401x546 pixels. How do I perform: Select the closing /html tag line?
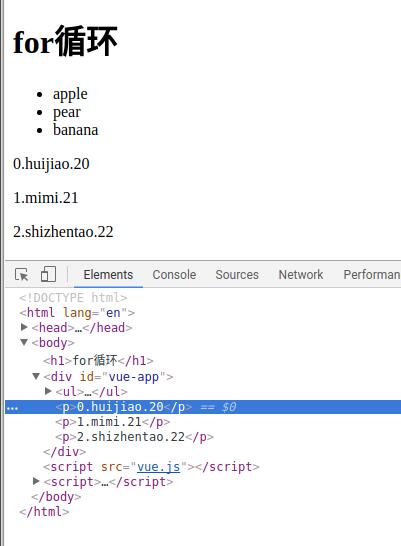[x=44, y=512]
